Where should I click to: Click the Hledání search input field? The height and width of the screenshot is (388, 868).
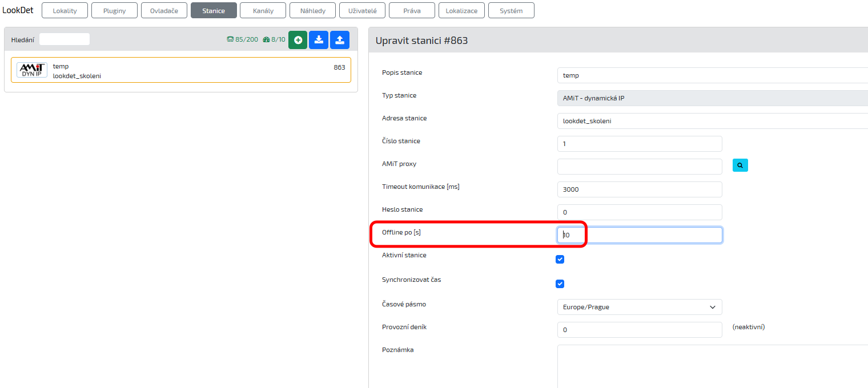coord(65,39)
